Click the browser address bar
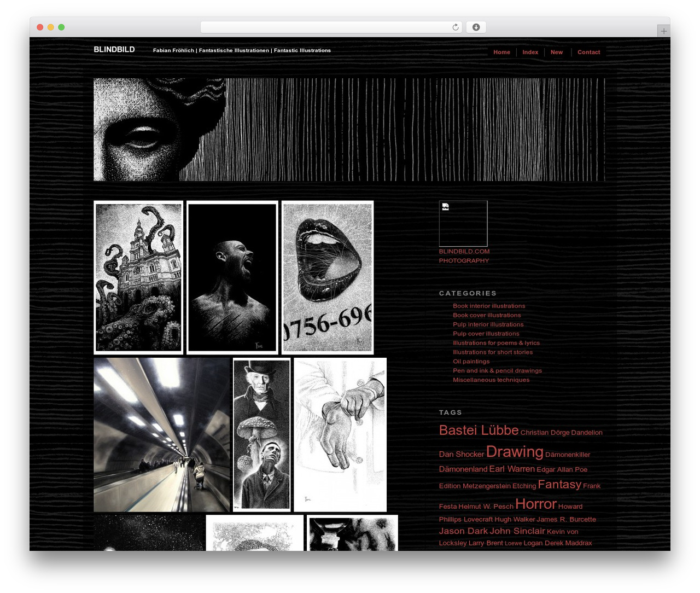Screen dimensions: 700x593 click(x=331, y=27)
